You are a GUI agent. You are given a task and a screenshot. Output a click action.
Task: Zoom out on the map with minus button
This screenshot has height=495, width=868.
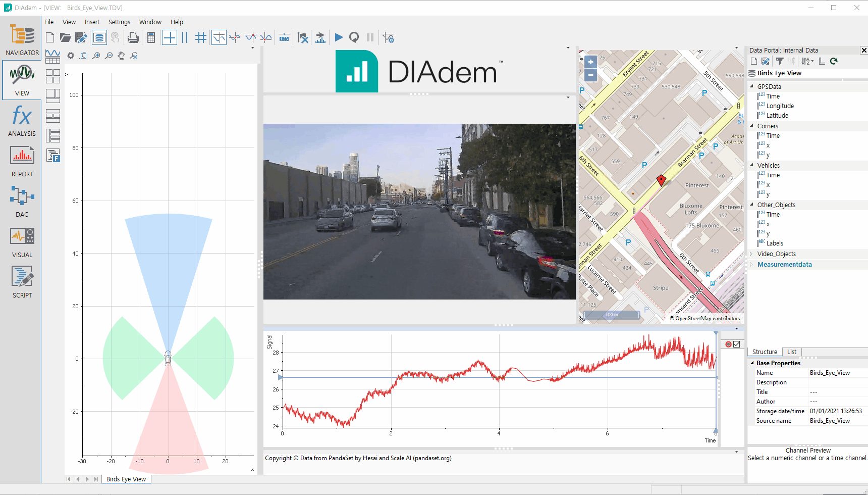(590, 75)
